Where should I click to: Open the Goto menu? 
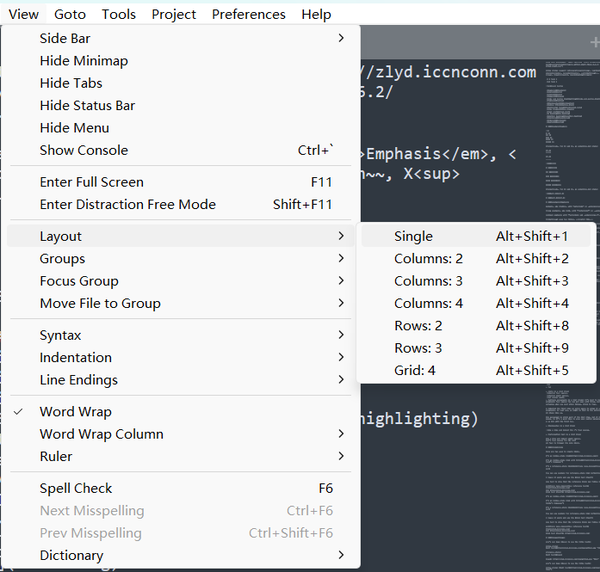[x=70, y=14]
